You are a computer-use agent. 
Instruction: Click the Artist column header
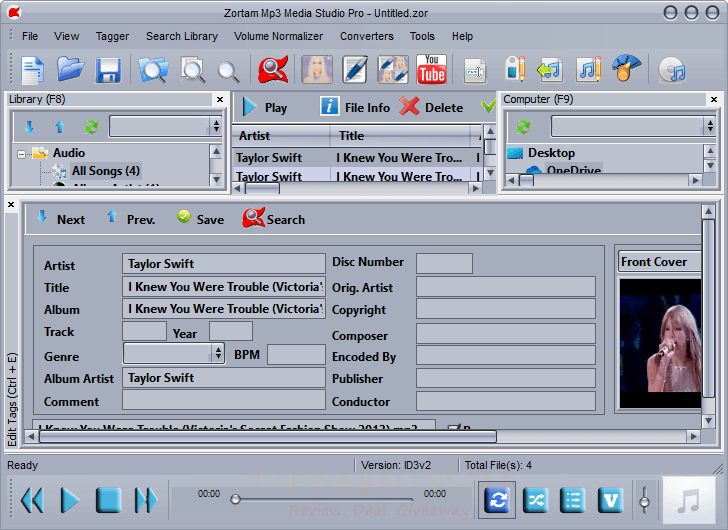[x=280, y=136]
